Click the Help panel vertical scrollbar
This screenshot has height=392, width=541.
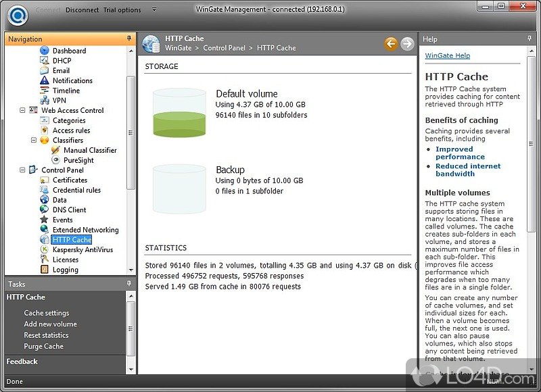pyautogui.click(x=532, y=203)
